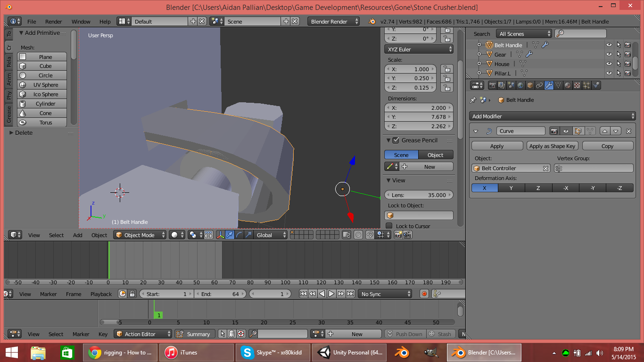Open the Scene properties tab icon
The height and width of the screenshot is (362, 644).
[x=511, y=85]
